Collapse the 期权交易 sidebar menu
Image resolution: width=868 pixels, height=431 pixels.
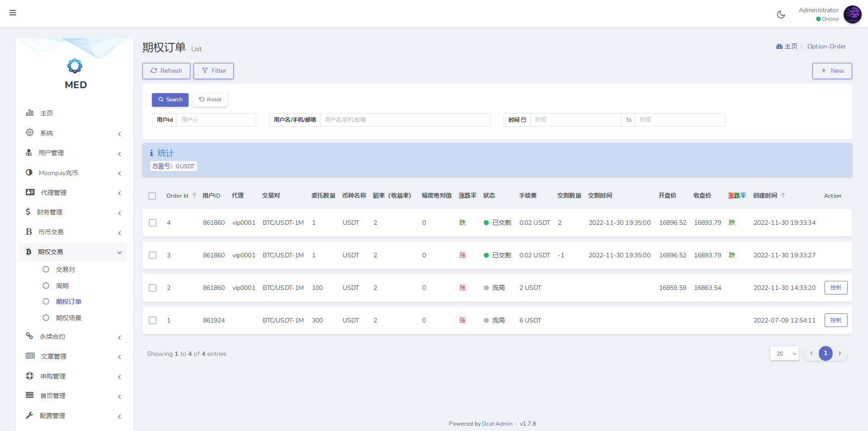coord(73,252)
